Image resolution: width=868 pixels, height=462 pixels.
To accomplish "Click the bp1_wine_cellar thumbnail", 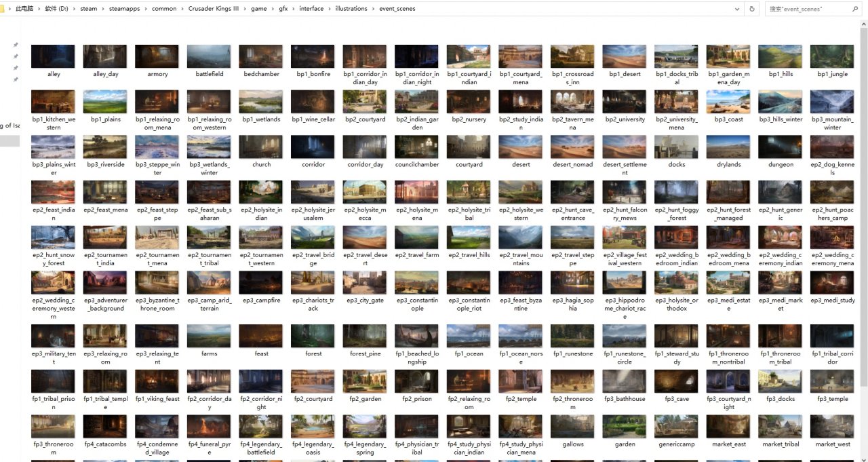I will (313, 102).
